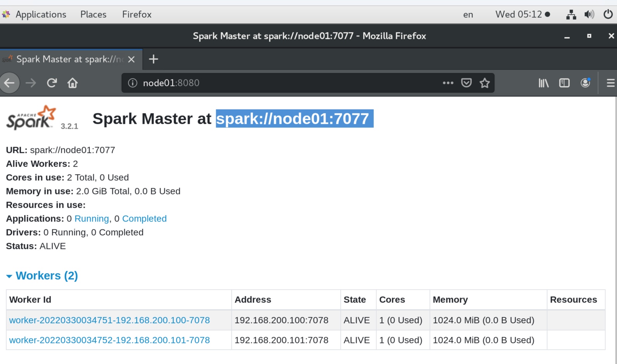Click the State column header
This screenshot has height=364, width=617.
point(358,300)
